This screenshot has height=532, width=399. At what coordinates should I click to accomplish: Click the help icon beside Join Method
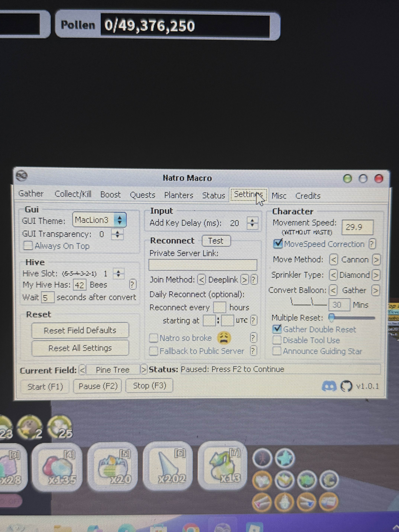coord(254,280)
